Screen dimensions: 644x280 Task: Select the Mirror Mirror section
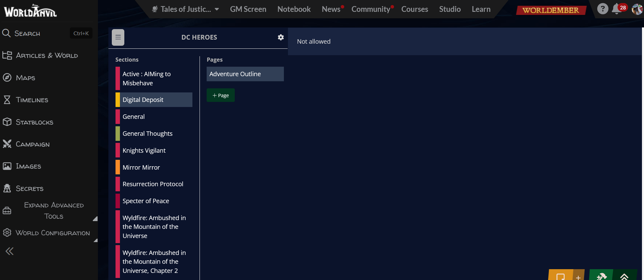click(154, 167)
